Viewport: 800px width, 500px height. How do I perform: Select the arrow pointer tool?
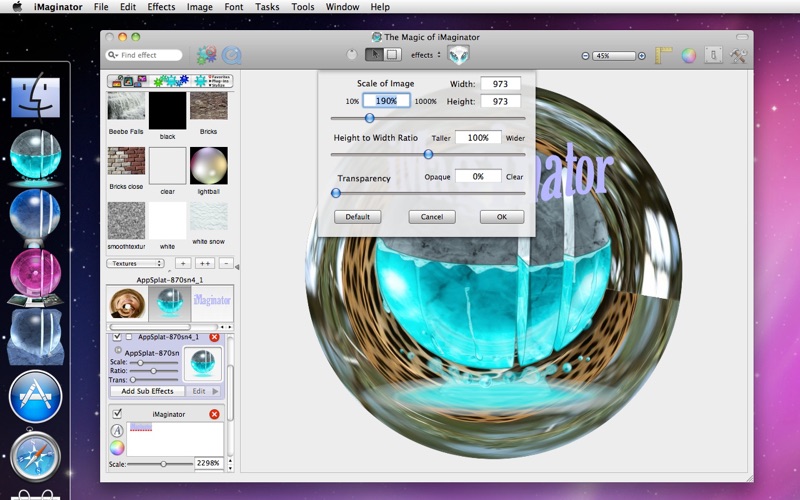tap(374, 55)
